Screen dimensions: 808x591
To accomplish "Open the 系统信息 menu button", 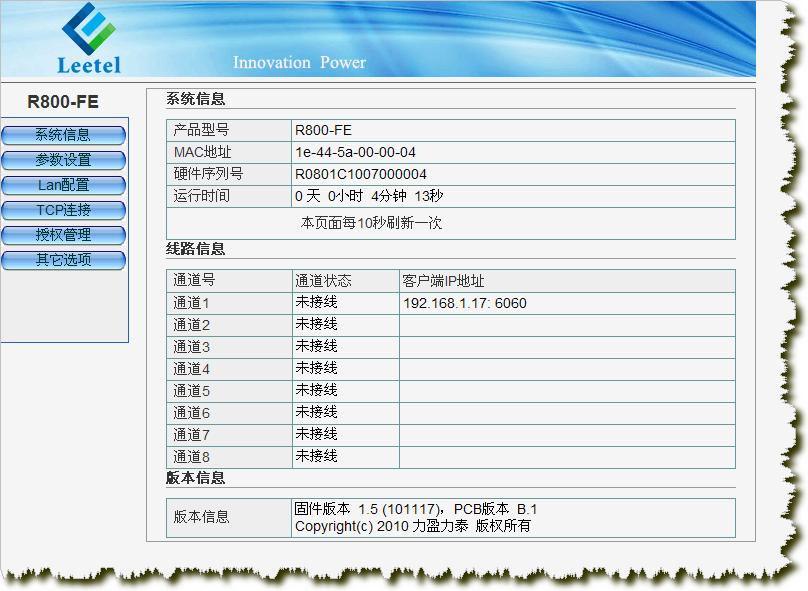I will coord(64,135).
